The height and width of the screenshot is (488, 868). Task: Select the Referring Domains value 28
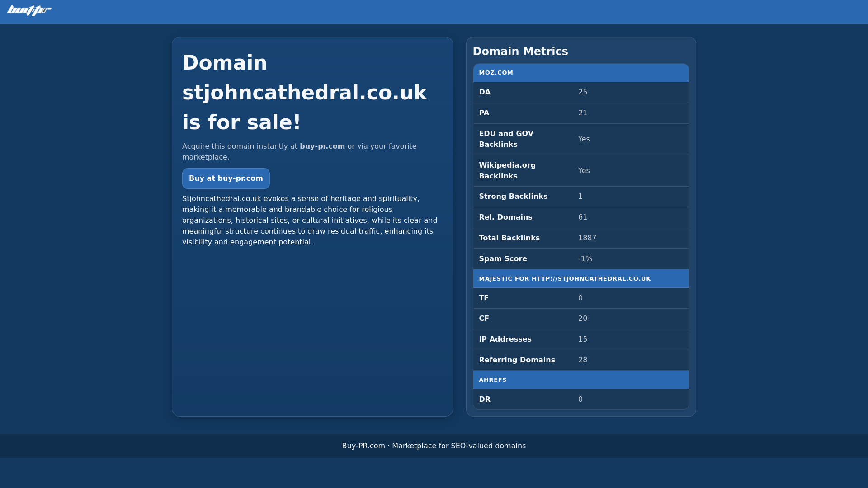pos(583,360)
